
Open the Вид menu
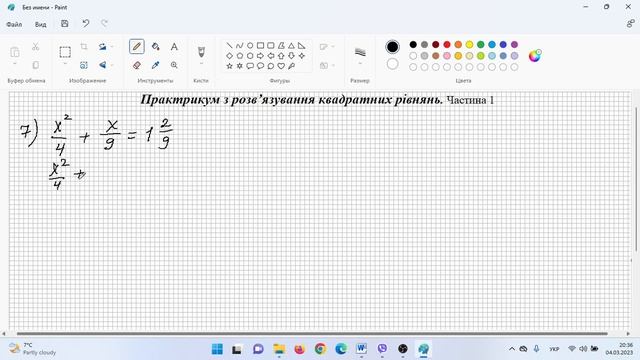tap(40, 24)
